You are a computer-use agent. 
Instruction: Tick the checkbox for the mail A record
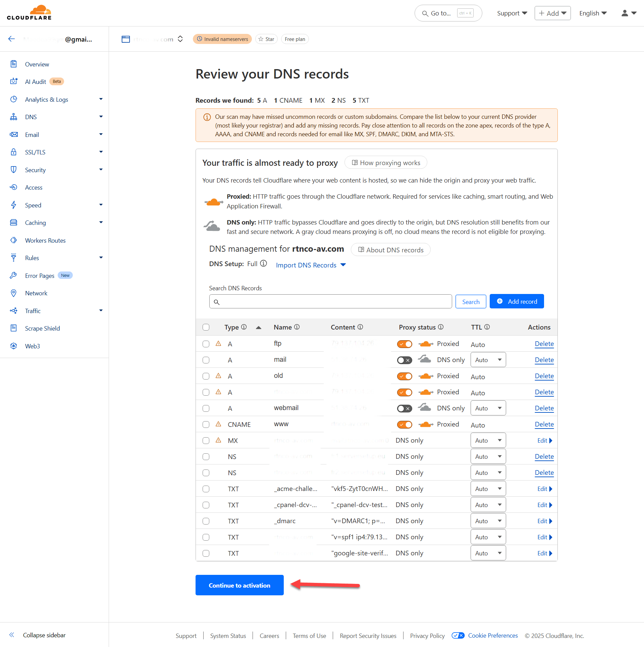point(206,360)
